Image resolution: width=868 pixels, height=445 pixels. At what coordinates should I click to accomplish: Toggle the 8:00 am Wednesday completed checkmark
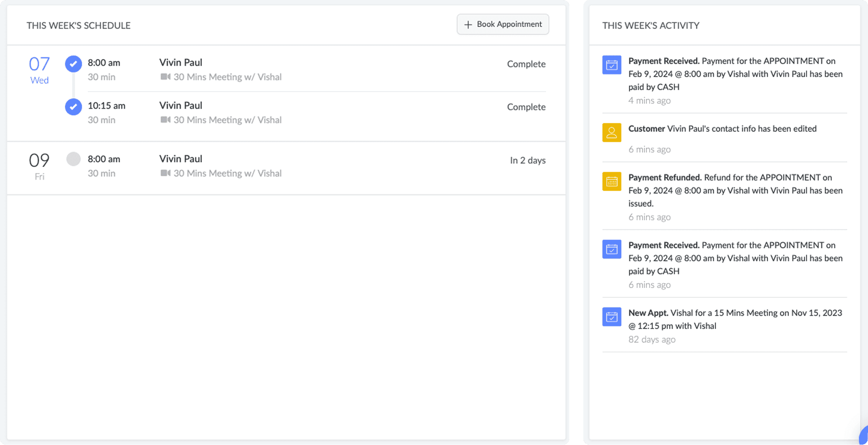point(73,64)
